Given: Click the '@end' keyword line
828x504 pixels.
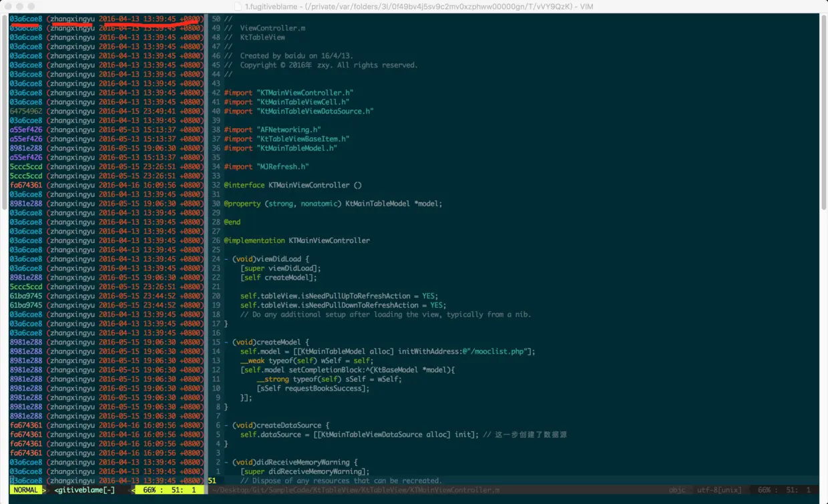Looking at the screenshot, I should click(x=232, y=222).
